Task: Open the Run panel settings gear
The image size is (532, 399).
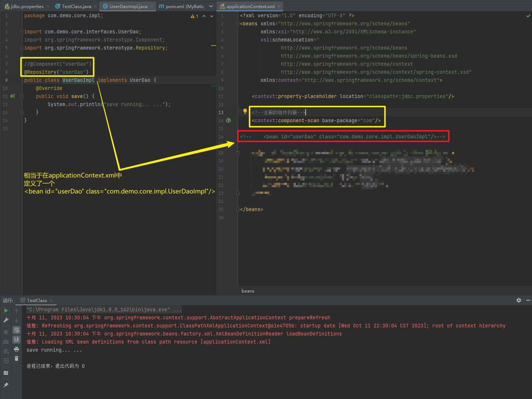Action: [x=518, y=300]
